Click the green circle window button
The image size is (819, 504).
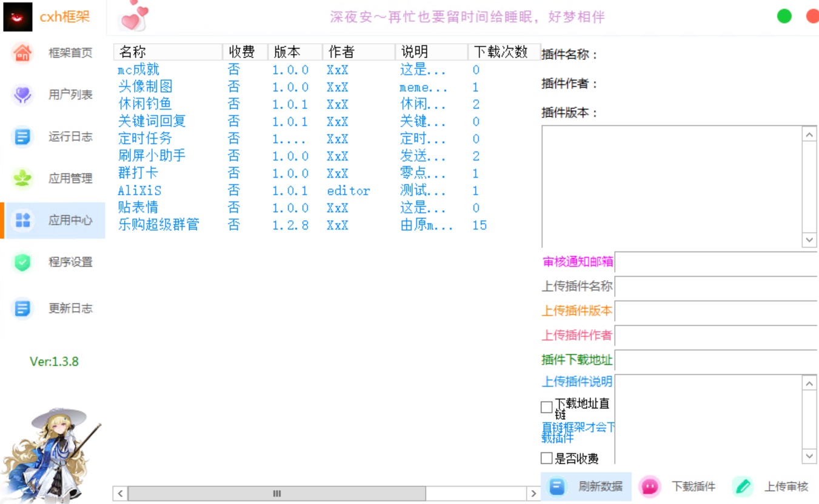pyautogui.click(x=784, y=16)
